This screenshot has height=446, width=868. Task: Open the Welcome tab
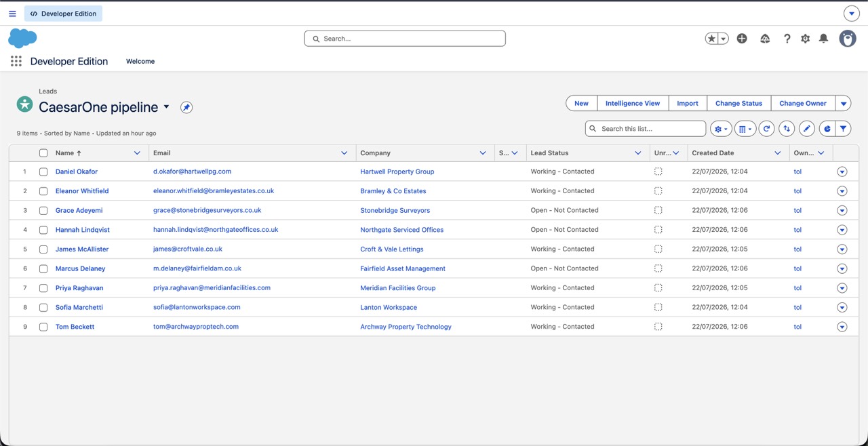point(140,61)
